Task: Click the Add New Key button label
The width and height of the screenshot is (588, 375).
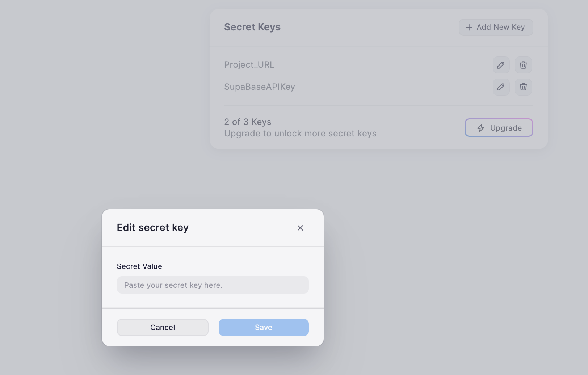Action: pos(501,27)
